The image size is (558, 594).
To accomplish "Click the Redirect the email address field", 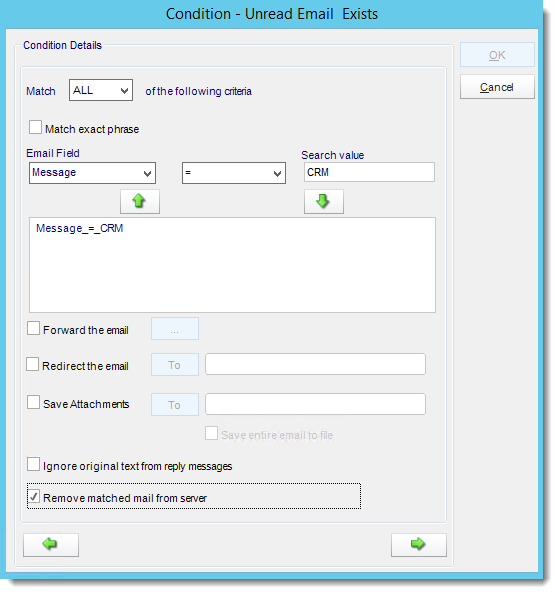I will (x=315, y=364).
